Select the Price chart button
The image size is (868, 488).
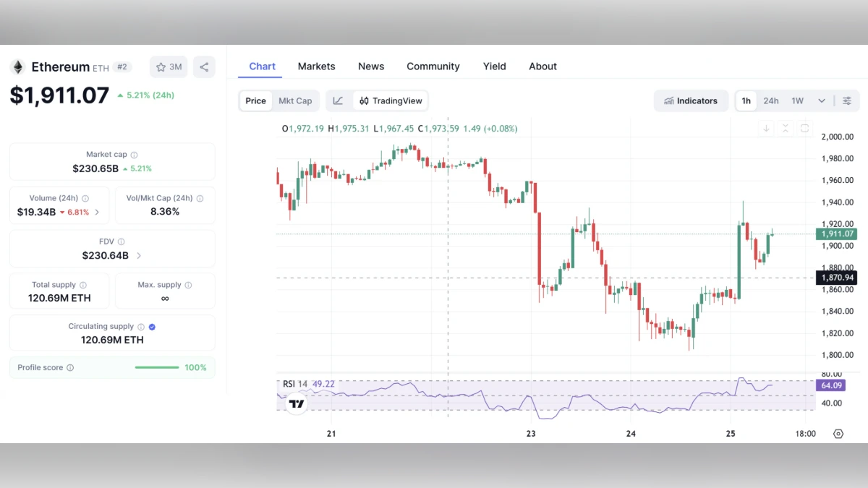click(255, 100)
